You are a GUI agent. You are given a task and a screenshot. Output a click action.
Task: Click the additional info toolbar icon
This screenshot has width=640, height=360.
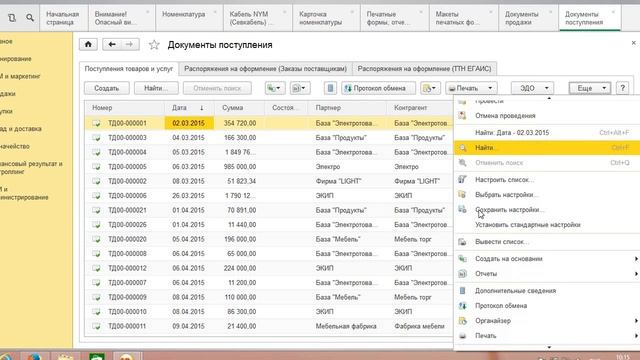(331, 88)
